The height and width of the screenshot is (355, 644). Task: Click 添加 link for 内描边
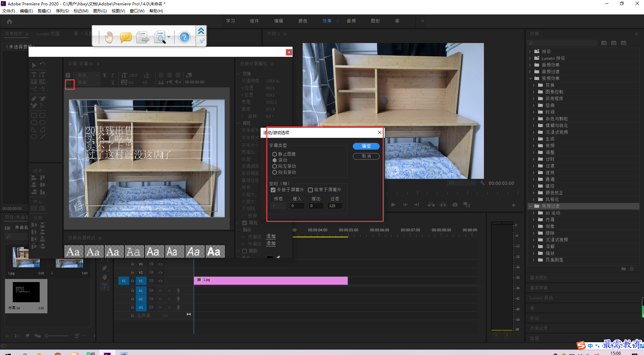coord(271,236)
